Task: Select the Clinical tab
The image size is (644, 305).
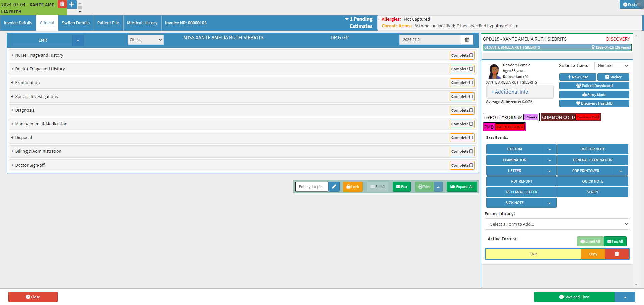Action: coord(47,23)
